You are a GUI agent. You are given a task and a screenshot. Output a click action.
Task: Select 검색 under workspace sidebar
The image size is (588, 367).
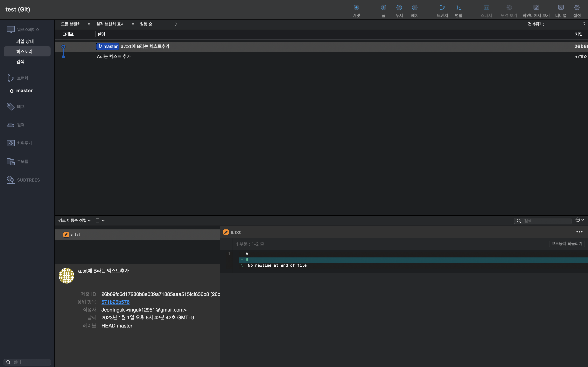click(20, 62)
